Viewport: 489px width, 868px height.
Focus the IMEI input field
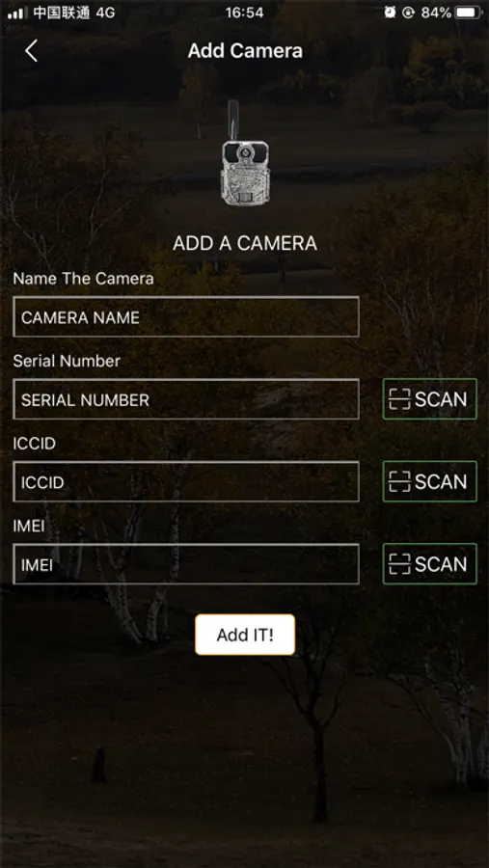click(x=186, y=564)
